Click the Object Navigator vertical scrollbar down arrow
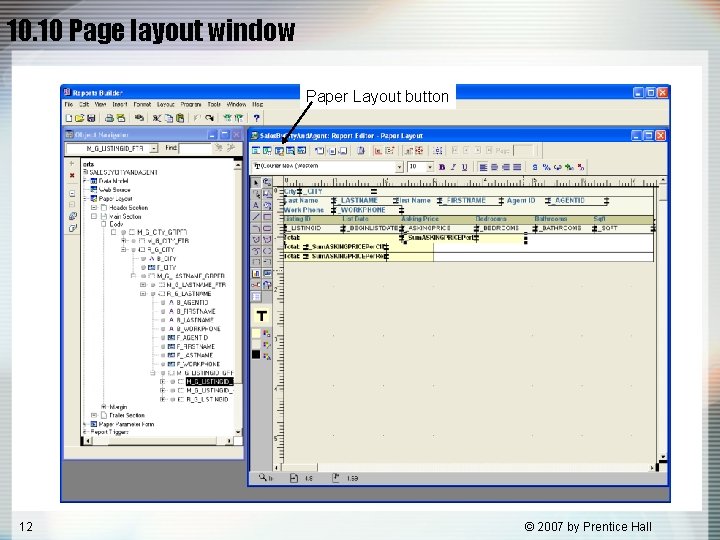The image size is (720, 540). coord(238,432)
